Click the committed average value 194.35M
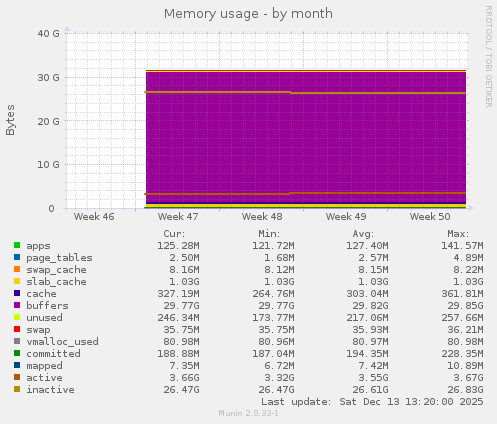This screenshot has height=424, width=497. 367,354
